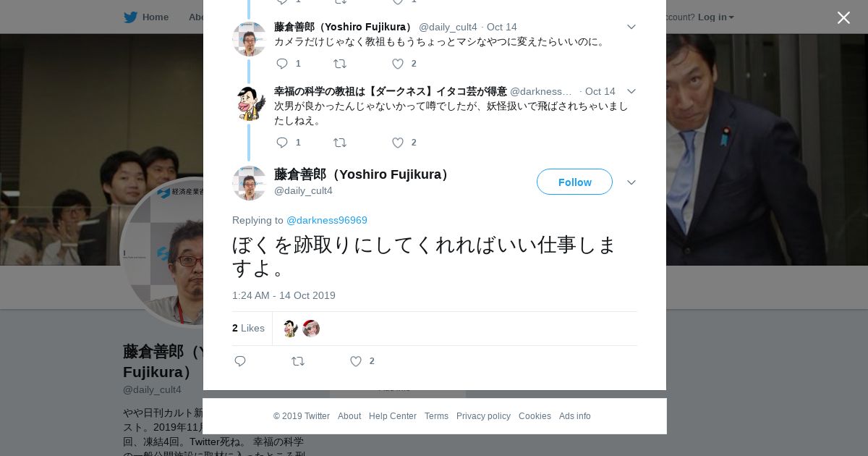Expand the chevron menu beside the Follow button
This screenshot has width=868, height=456.
click(631, 182)
